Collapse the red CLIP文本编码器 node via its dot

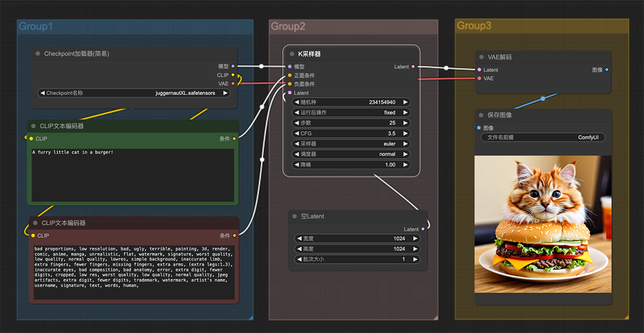(35, 223)
